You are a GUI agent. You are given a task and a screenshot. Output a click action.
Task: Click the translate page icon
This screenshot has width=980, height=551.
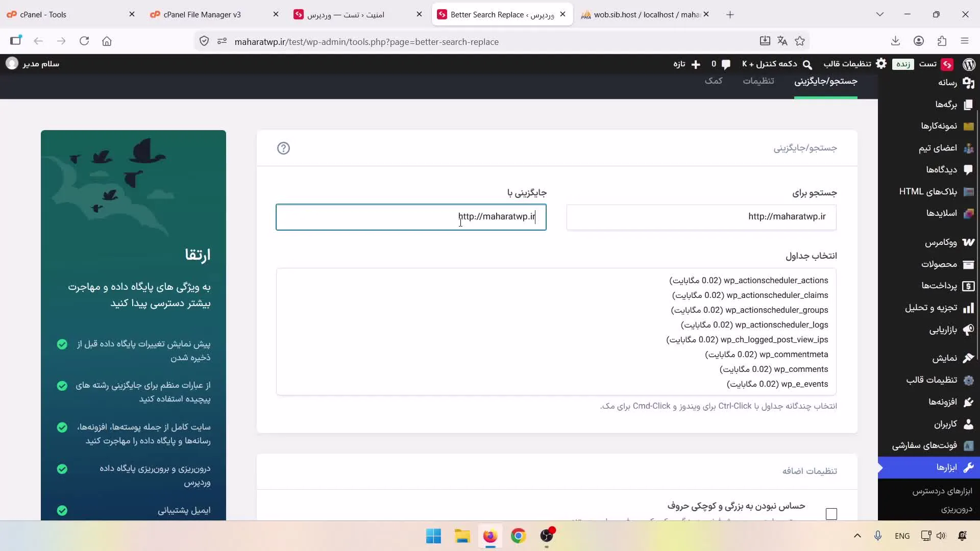point(782,41)
